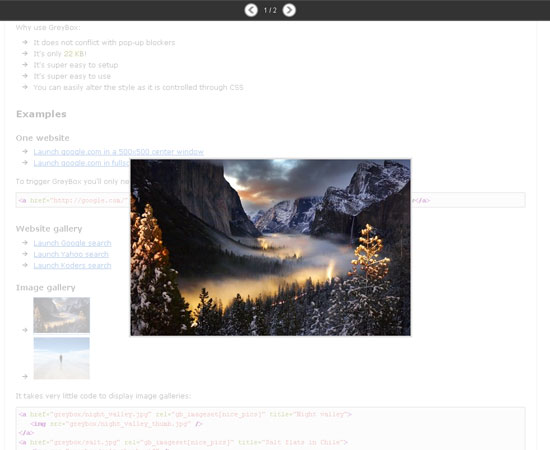Click the night_valley.jpg code line
Viewport: 550px width, 450px height.
tap(185, 414)
